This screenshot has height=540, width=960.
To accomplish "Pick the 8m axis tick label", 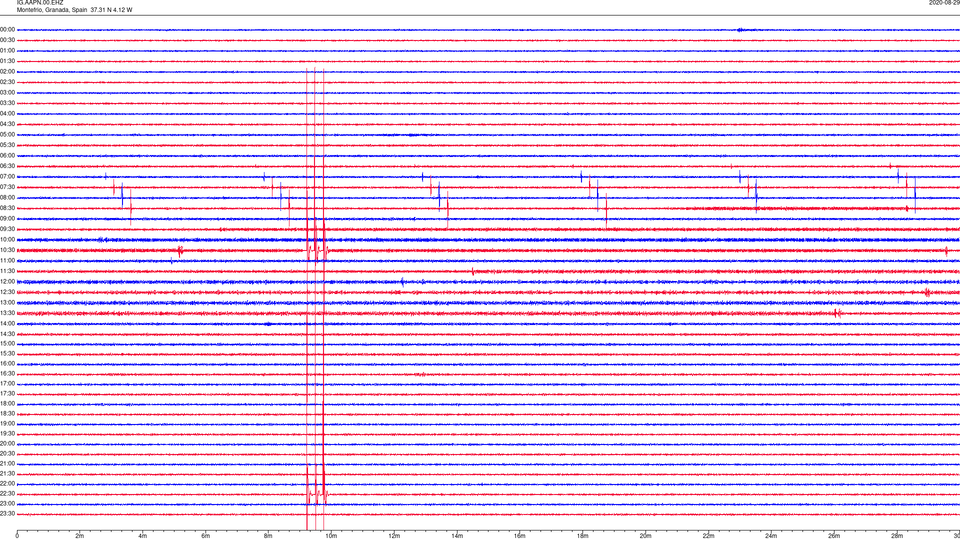I will coord(268,536).
